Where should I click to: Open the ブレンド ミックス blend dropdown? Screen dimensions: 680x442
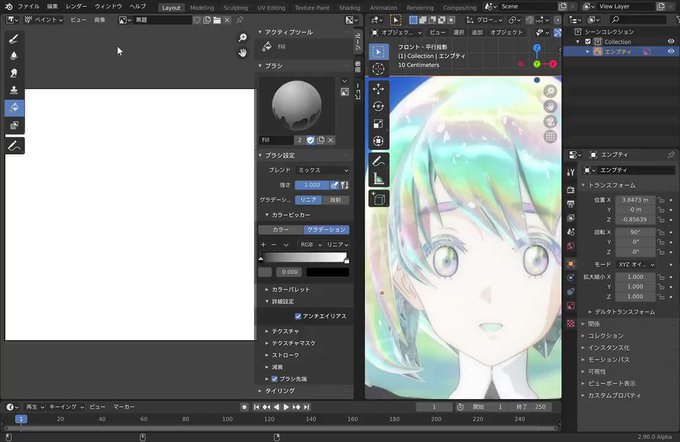(323, 170)
